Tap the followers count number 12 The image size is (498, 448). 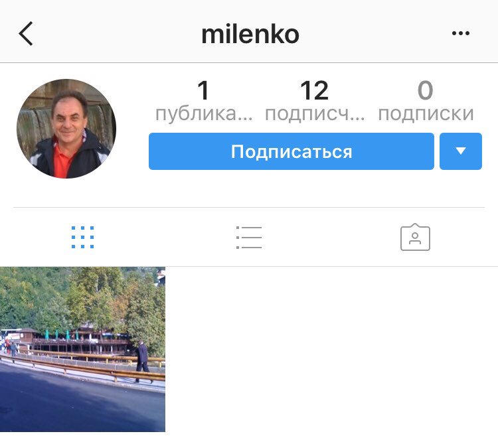click(x=315, y=90)
